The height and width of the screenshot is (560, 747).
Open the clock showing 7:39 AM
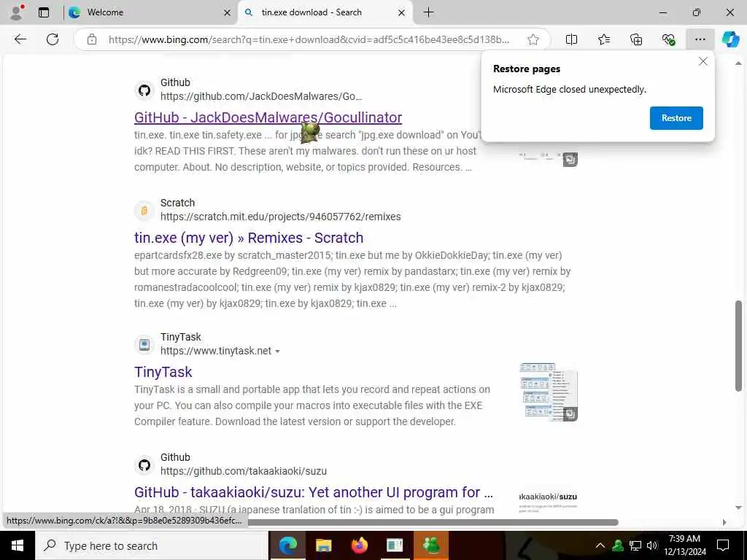(x=684, y=545)
